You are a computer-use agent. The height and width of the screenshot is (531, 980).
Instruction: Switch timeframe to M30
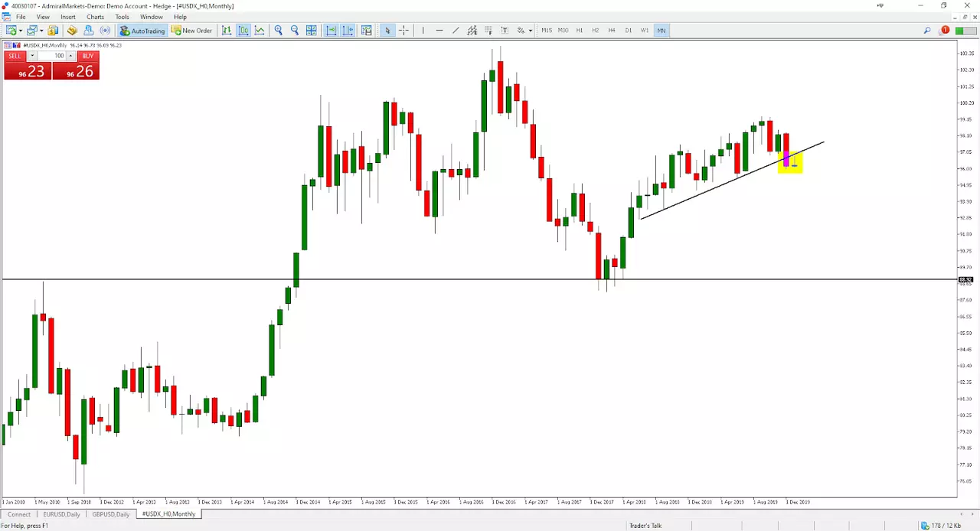click(563, 31)
